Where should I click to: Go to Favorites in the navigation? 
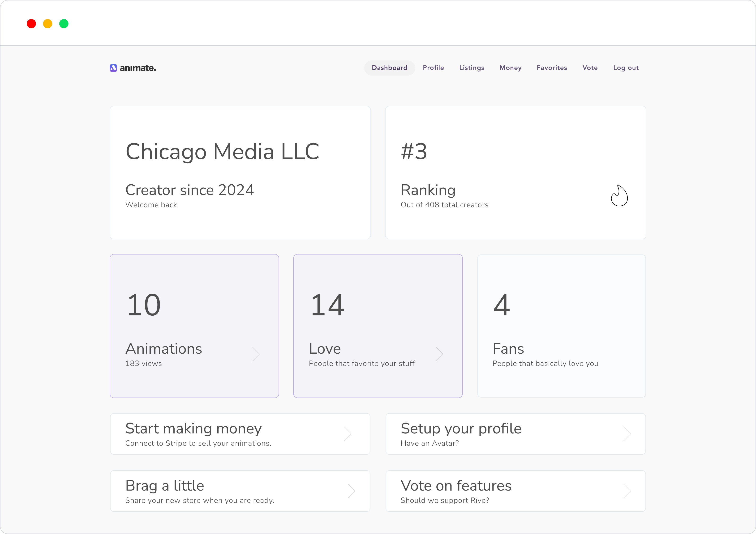pyautogui.click(x=552, y=68)
